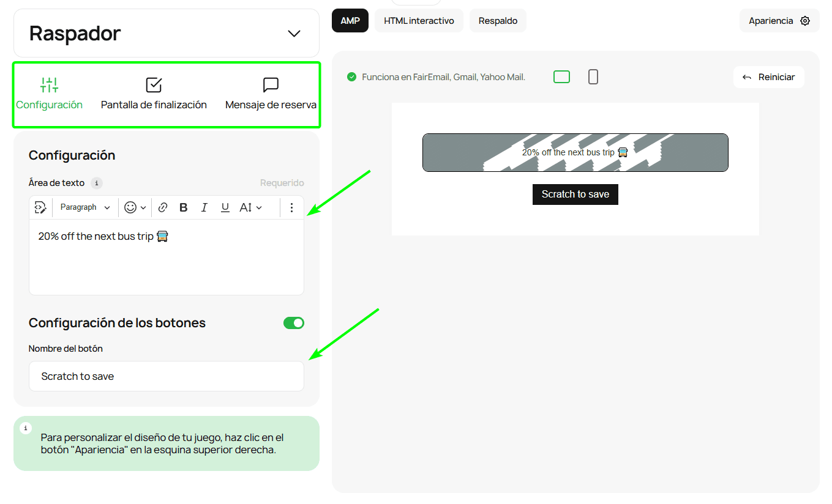Edit the Scratch to save button name field
Screen dimensions: 832x504
point(166,376)
